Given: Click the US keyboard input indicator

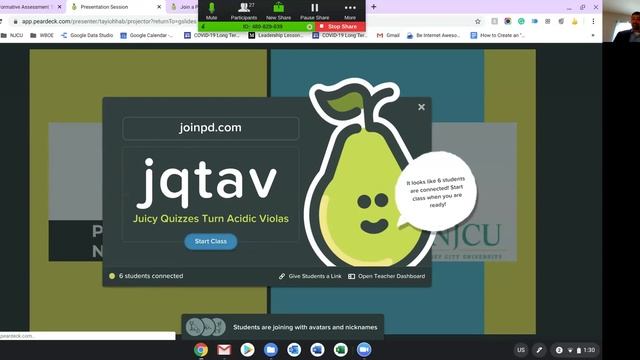Looking at the screenshot, I should tap(521, 350).
